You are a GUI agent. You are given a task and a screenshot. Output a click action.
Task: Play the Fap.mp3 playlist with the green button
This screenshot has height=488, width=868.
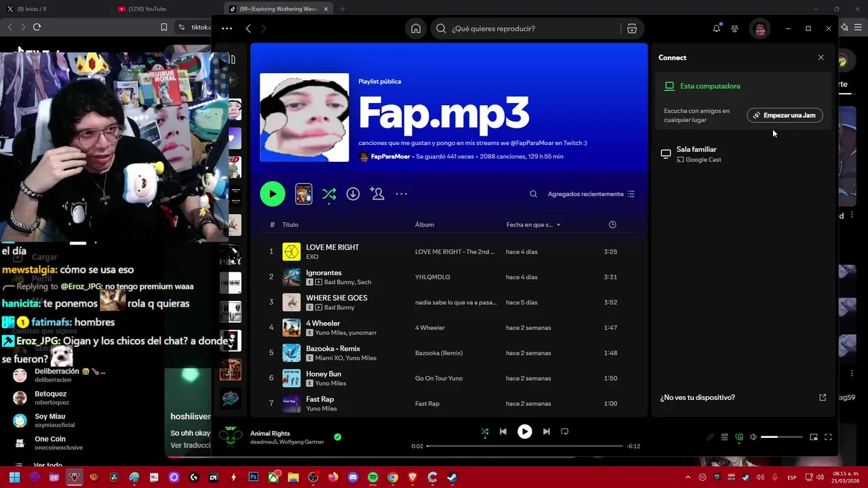pos(273,194)
